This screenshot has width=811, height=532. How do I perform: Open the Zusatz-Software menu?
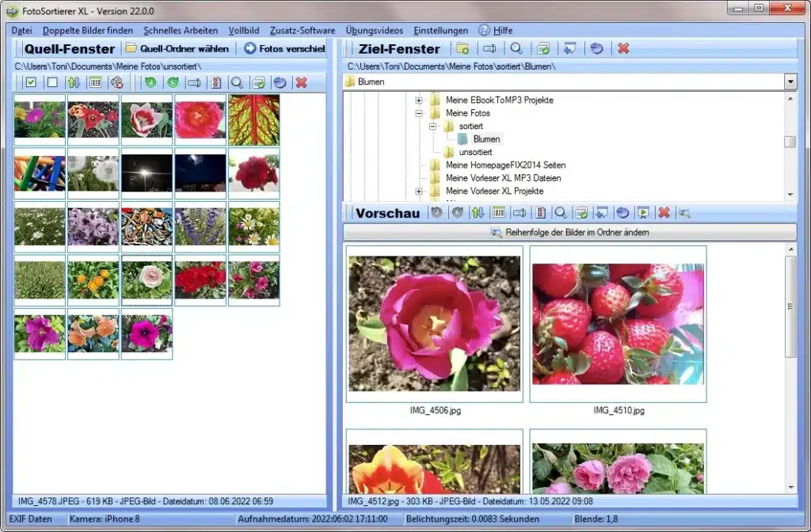(x=302, y=31)
